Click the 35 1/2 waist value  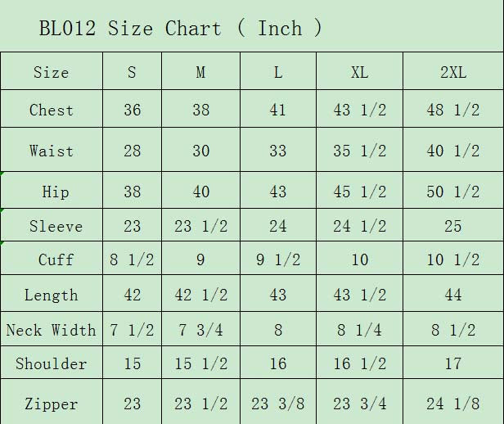point(359,150)
